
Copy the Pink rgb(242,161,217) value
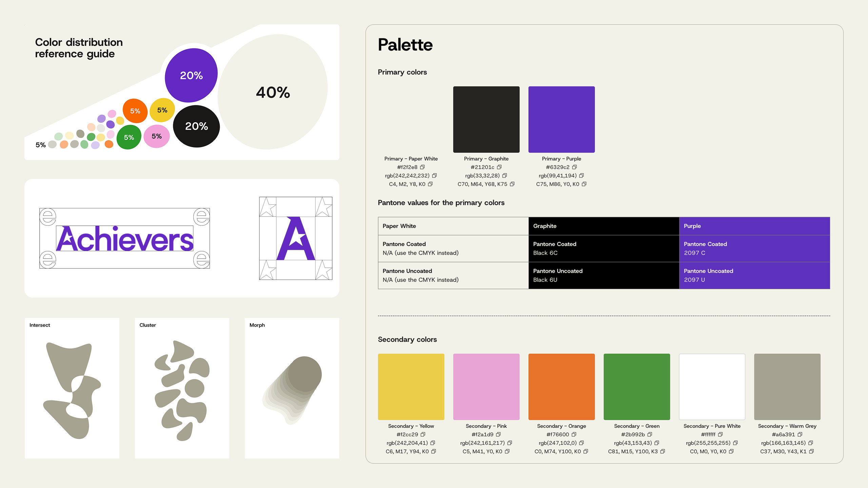click(510, 443)
